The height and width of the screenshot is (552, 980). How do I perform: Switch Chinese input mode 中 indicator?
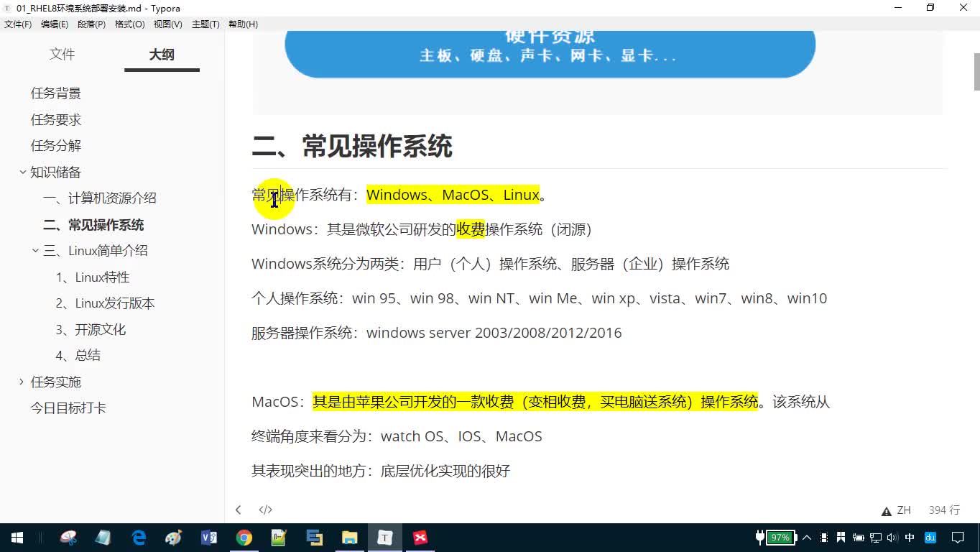pos(910,537)
